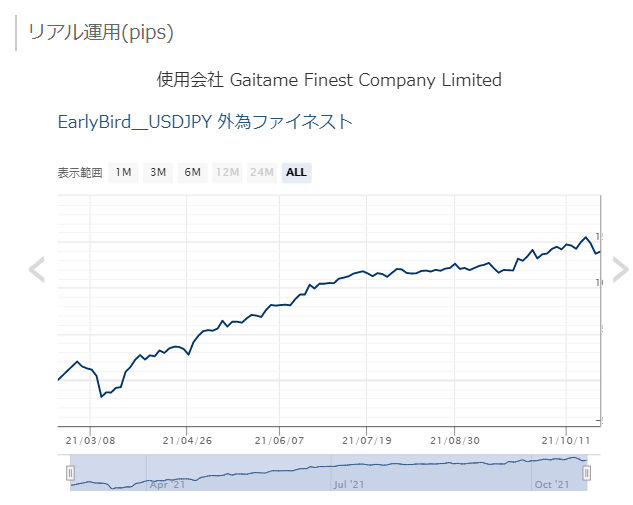Grab the right navigator range handle
The image size is (633, 505).
587,472
